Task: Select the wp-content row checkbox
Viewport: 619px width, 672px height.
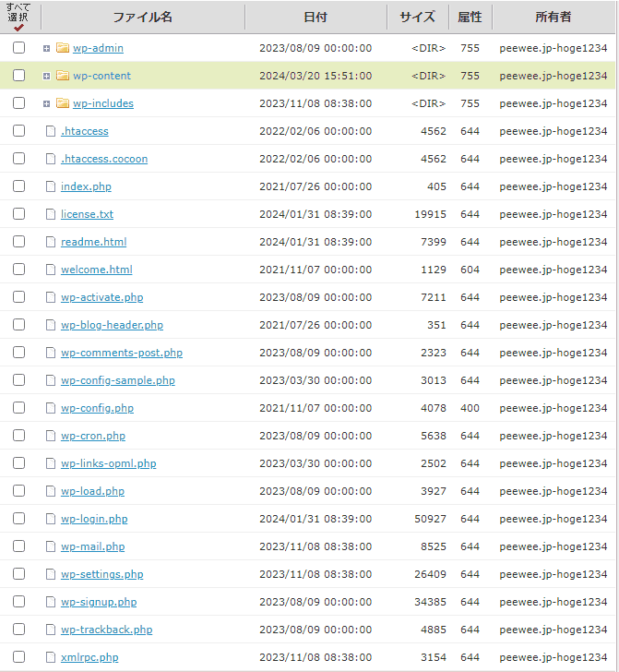Action: [x=18, y=76]
